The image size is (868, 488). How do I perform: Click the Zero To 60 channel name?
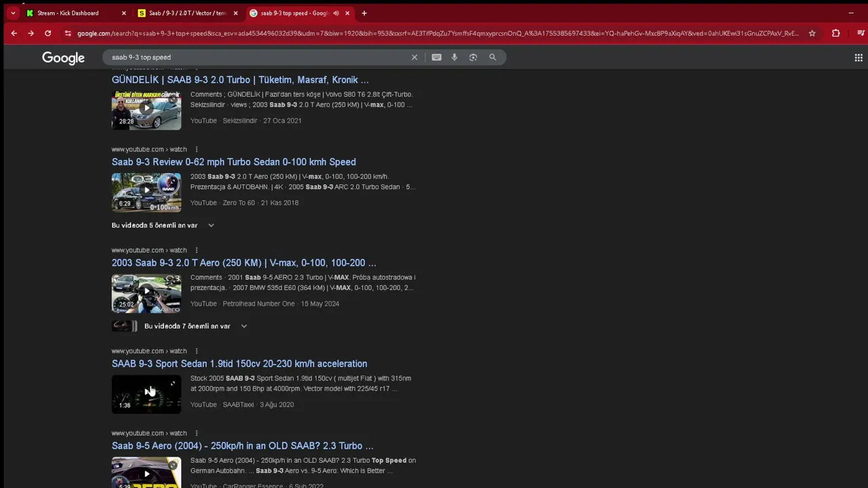(x=239, y=203)
